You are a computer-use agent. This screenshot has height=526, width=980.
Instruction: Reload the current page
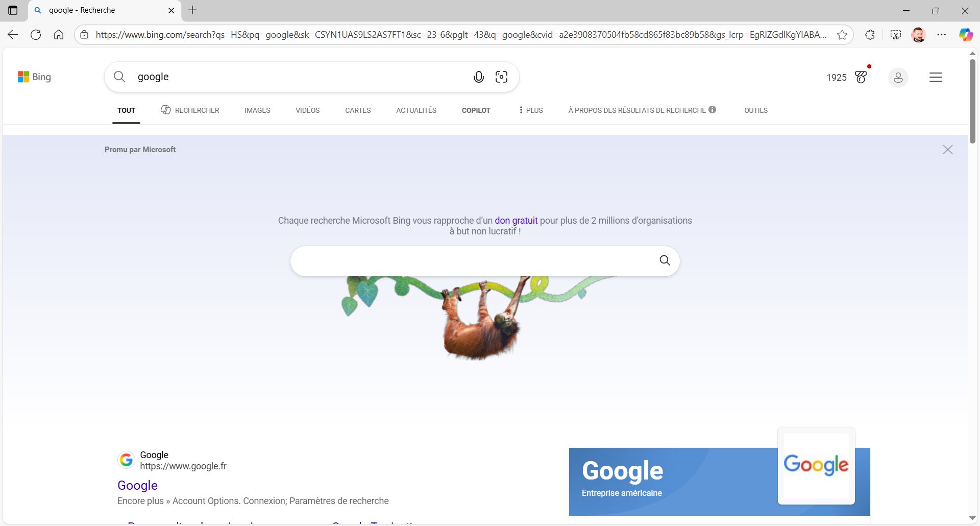(36, 34)
